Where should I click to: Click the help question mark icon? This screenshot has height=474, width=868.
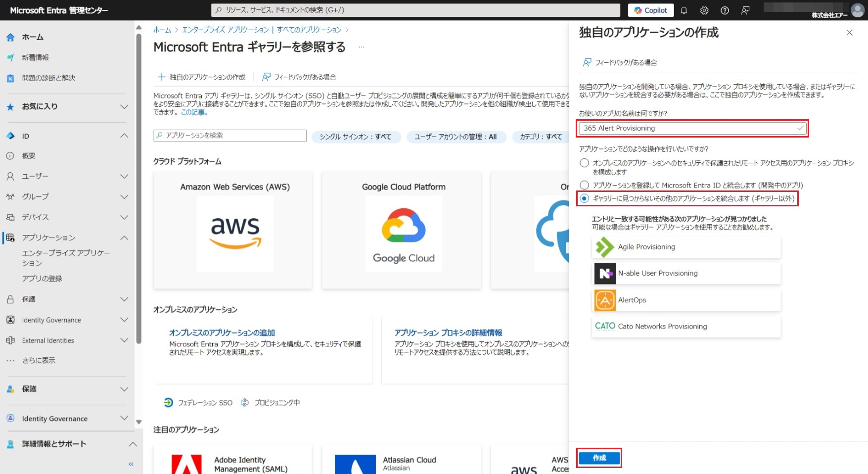[725, 10]
